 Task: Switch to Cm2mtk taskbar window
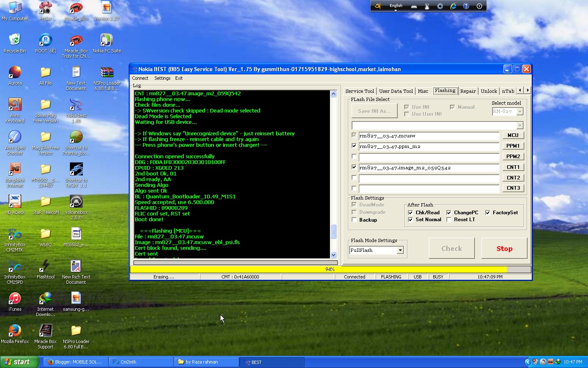[x=141, y=362]
